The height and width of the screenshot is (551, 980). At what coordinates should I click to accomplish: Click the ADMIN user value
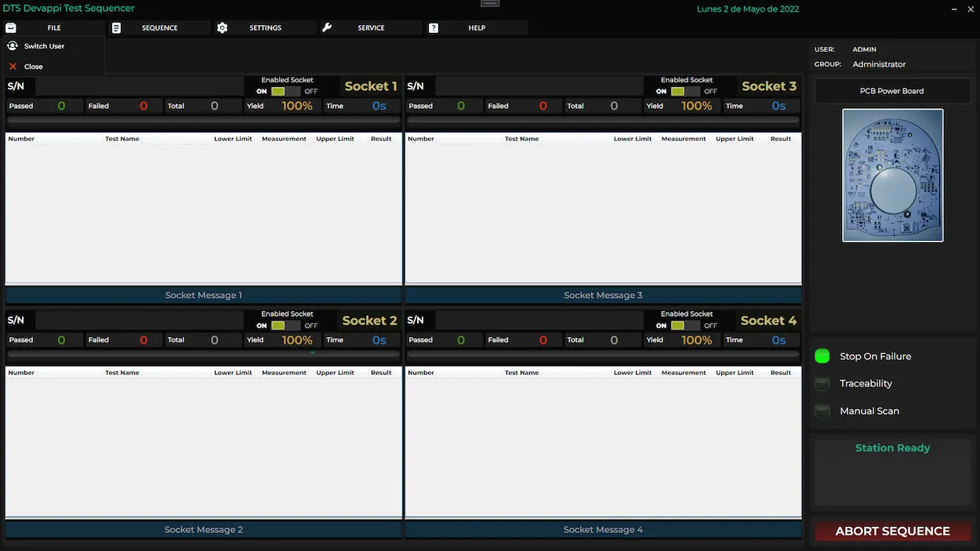click(864, 49)
